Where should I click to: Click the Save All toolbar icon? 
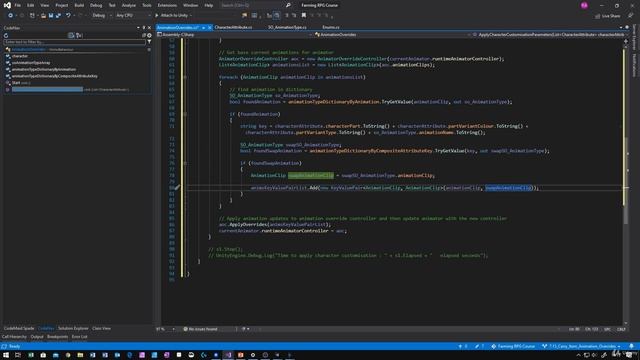pyautogui.click(x=58, y=16)
